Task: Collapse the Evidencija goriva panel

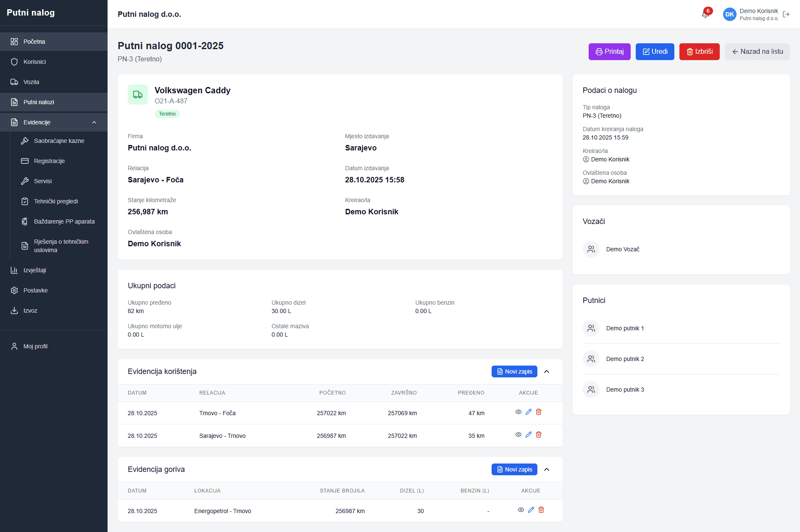Action: click(547, 469)
